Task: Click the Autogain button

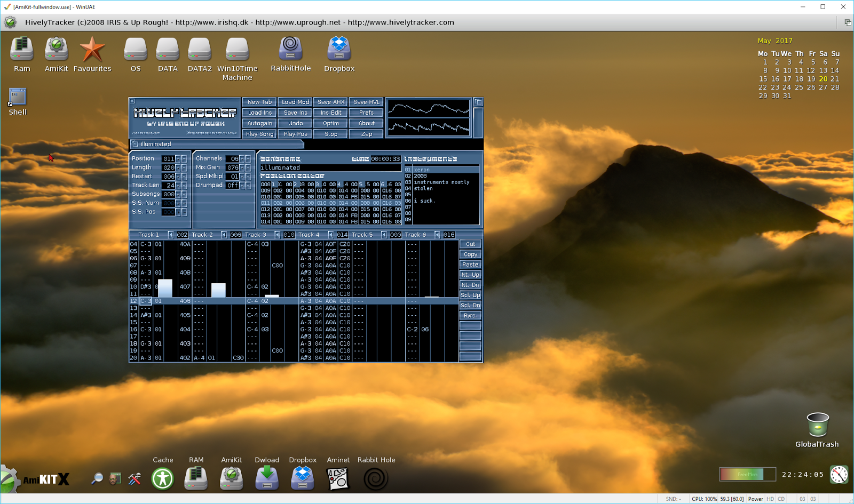Action: point(259,123)
